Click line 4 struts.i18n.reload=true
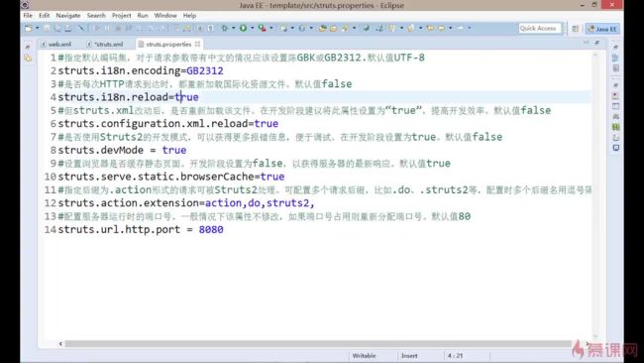This screenshot has width=644, height=363. point(128,97)
